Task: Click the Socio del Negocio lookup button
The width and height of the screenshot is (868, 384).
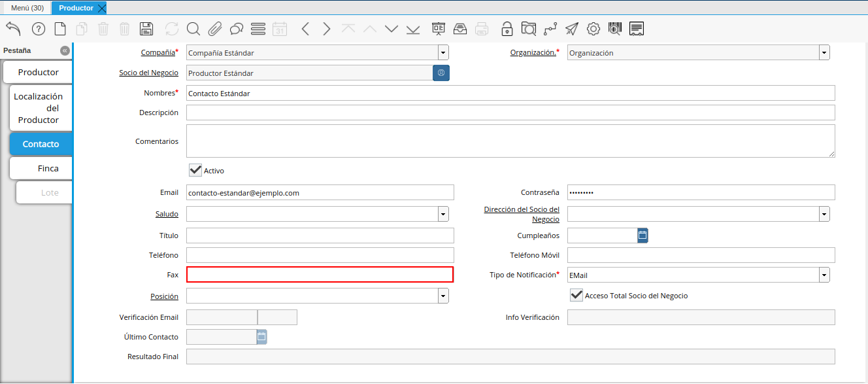Action: (441, 73)
